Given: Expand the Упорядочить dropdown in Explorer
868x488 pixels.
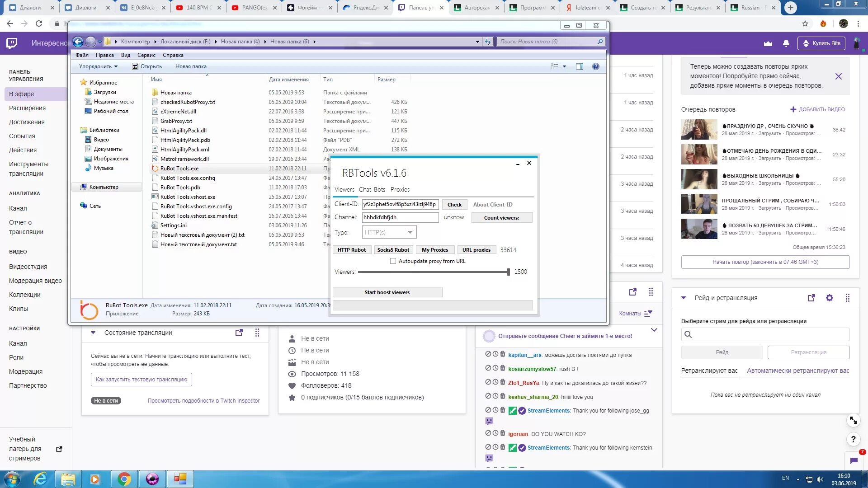Looking at the screenshot, I should (98, 66).
